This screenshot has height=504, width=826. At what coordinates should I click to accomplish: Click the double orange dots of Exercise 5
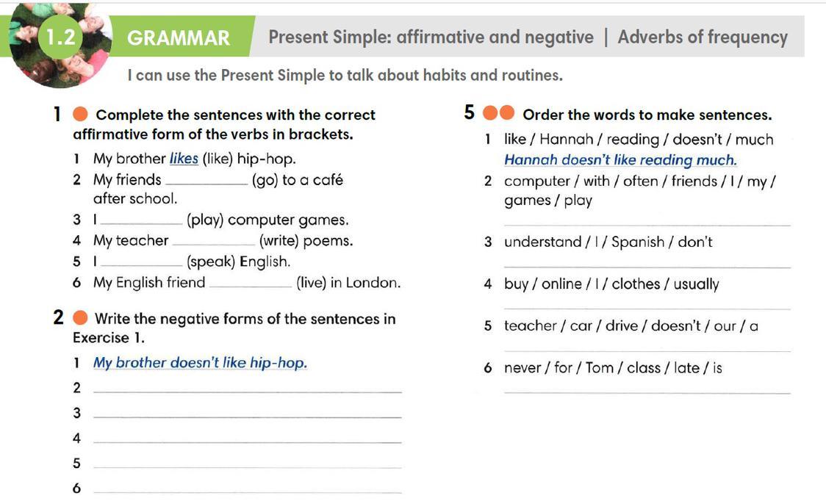pos(499,114)
